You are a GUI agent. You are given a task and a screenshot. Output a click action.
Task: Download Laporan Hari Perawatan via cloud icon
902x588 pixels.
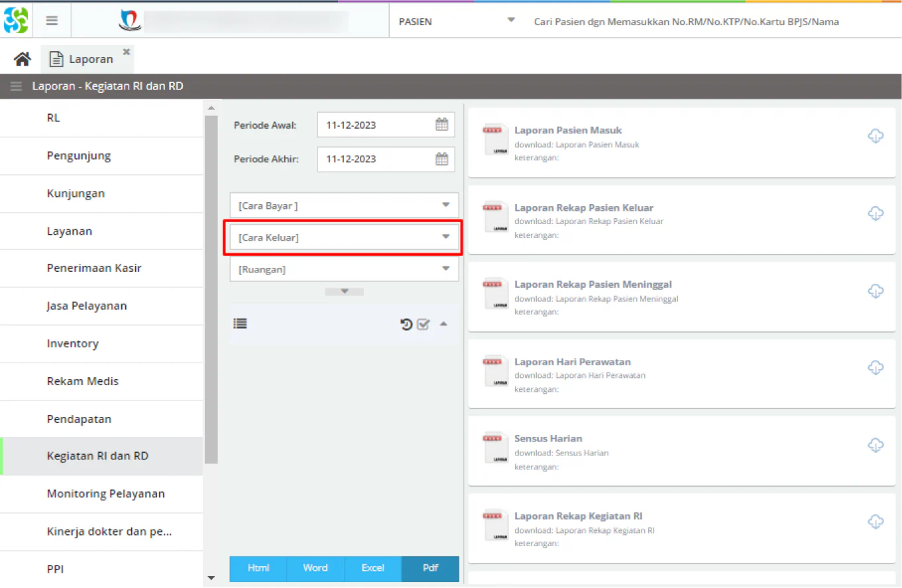click(x=875, y=367)
